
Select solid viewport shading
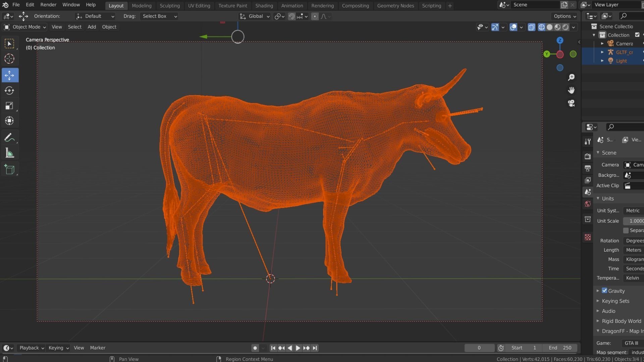(x=549, y=27)
